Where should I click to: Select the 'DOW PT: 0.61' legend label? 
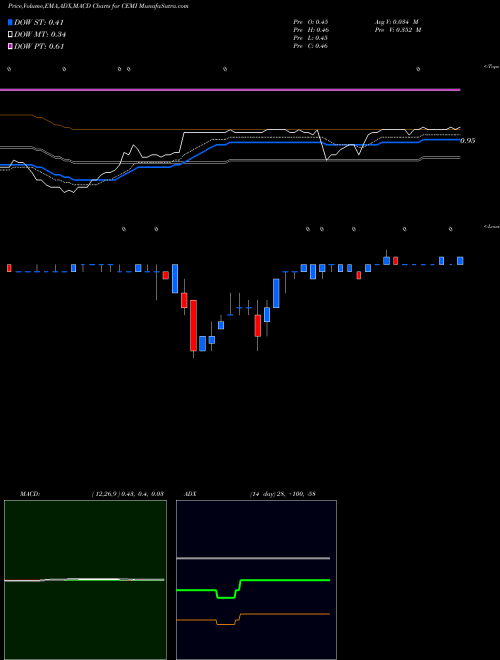[39, 46]
